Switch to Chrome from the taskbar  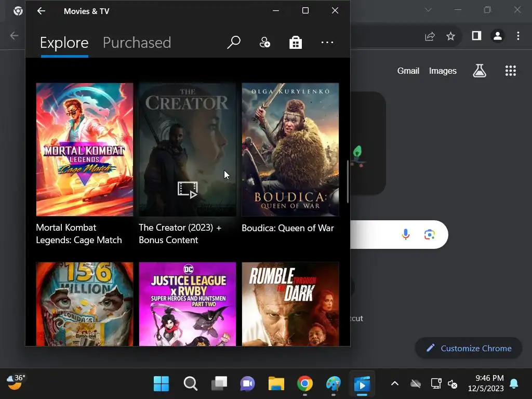(x=304, y=384)
